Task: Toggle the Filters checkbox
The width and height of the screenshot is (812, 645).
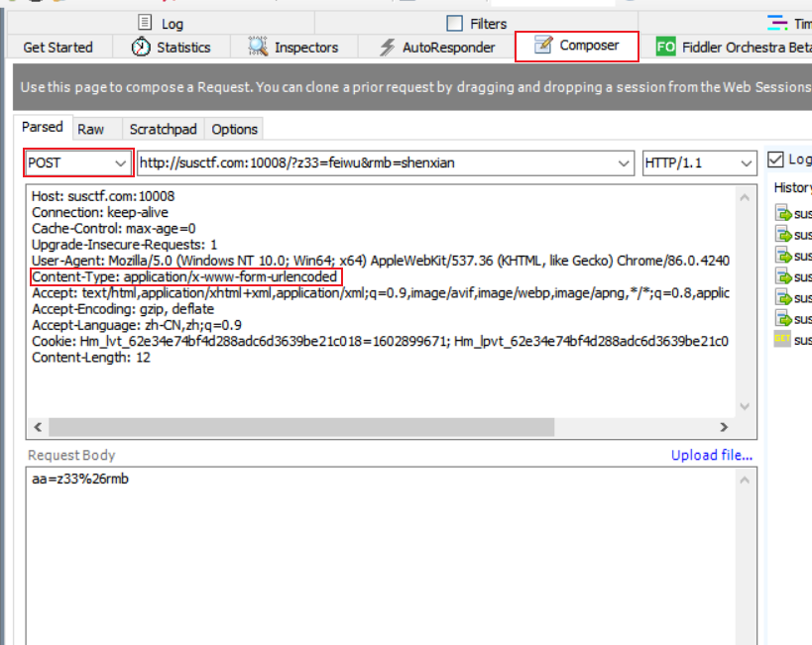Action: [455, 23]
